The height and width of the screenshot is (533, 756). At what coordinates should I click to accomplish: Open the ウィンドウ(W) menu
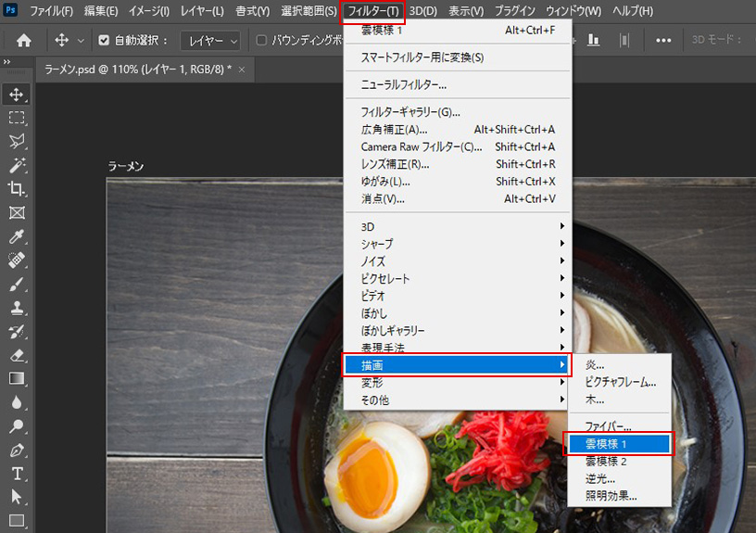[x=573, y=10]
